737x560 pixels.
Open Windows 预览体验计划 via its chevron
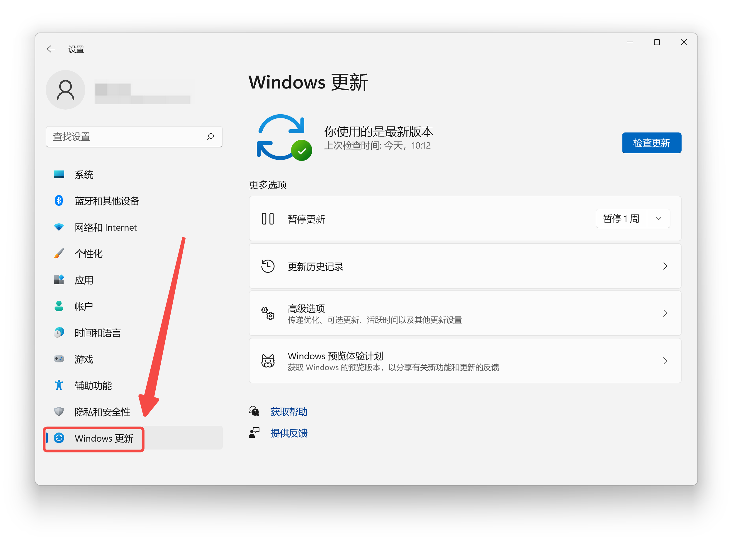[x=665, y=361]
